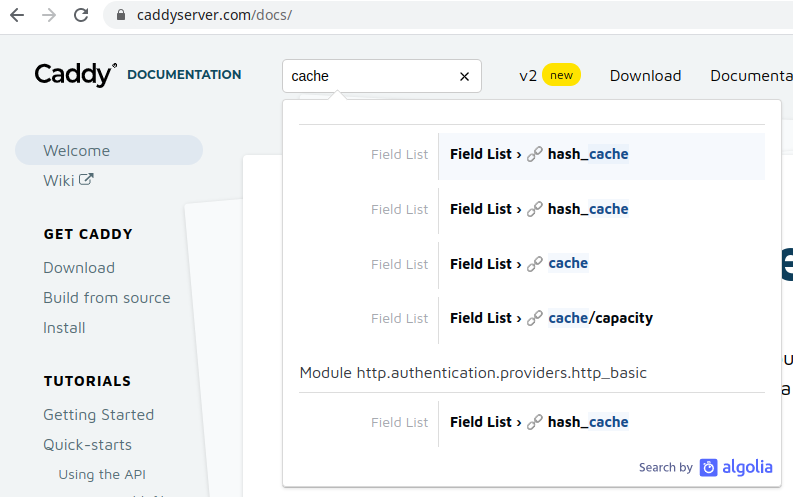Click the DOCUMENTATION label next to logo
This screenshot has width=793, height=497.
coord(184,75)
